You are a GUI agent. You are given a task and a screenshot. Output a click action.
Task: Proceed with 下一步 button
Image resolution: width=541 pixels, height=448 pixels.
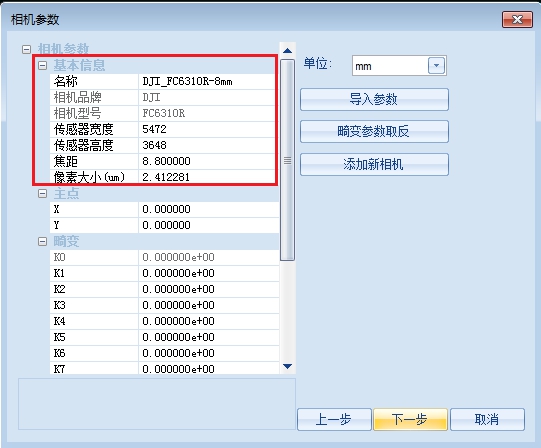[410, 419]
